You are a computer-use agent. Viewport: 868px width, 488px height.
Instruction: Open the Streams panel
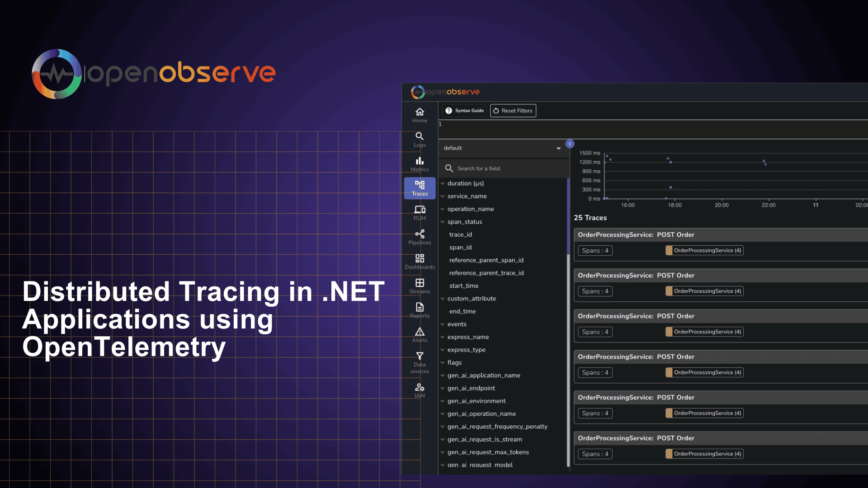(x=419, y=286)
